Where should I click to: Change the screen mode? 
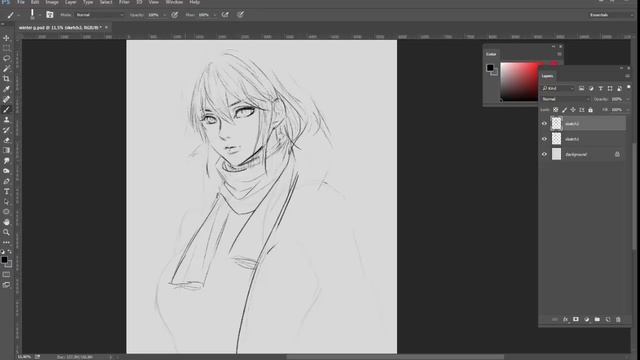[6, 285]
